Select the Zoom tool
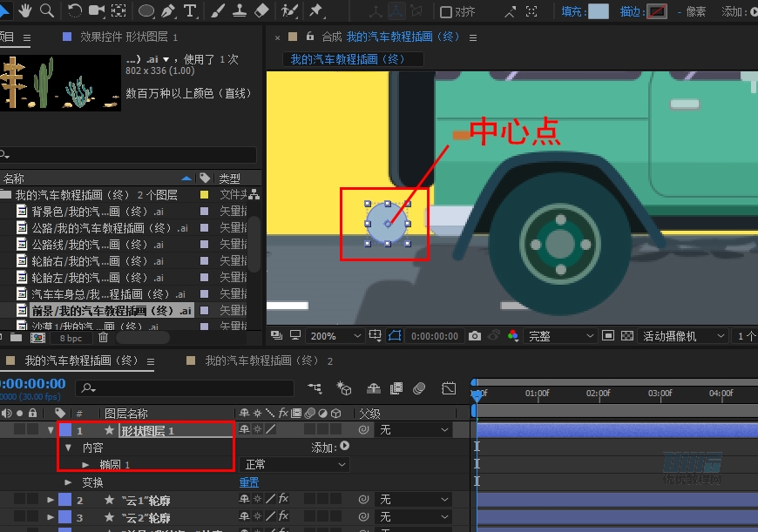This screenshot has height=532, width=758. [46, 11]
